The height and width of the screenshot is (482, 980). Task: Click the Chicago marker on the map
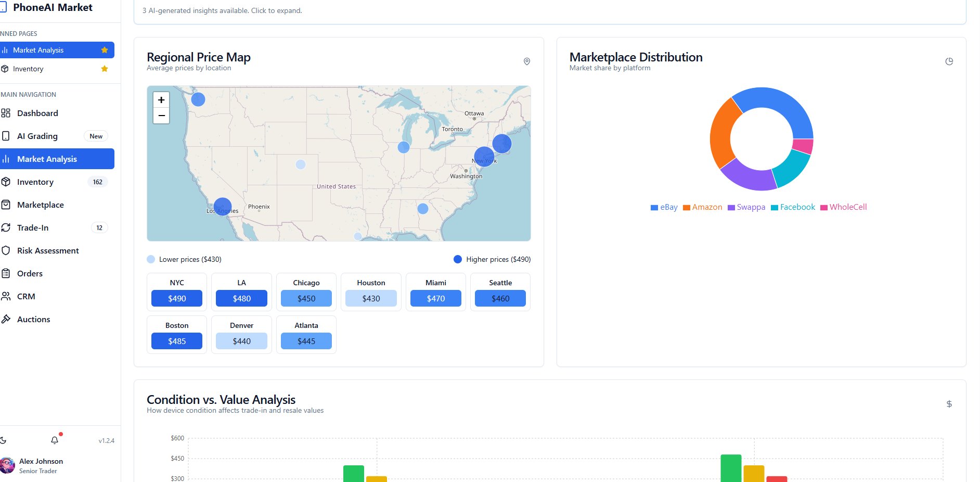coord(404,147)
